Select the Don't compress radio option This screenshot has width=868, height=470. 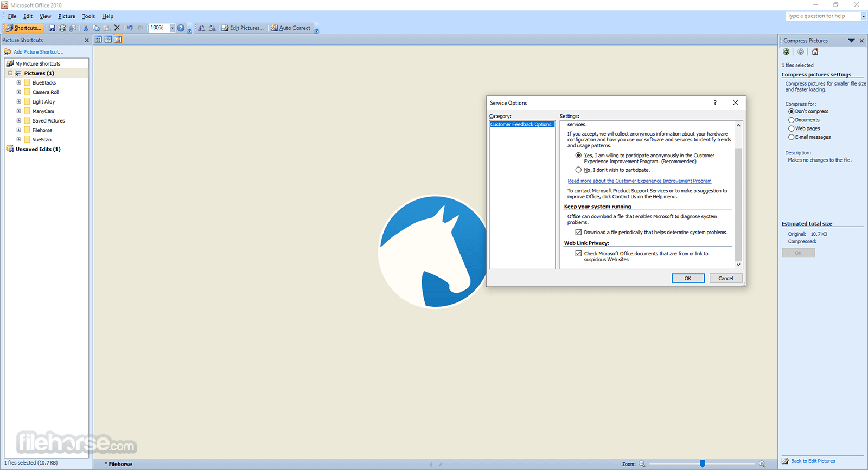coord(792,112)
